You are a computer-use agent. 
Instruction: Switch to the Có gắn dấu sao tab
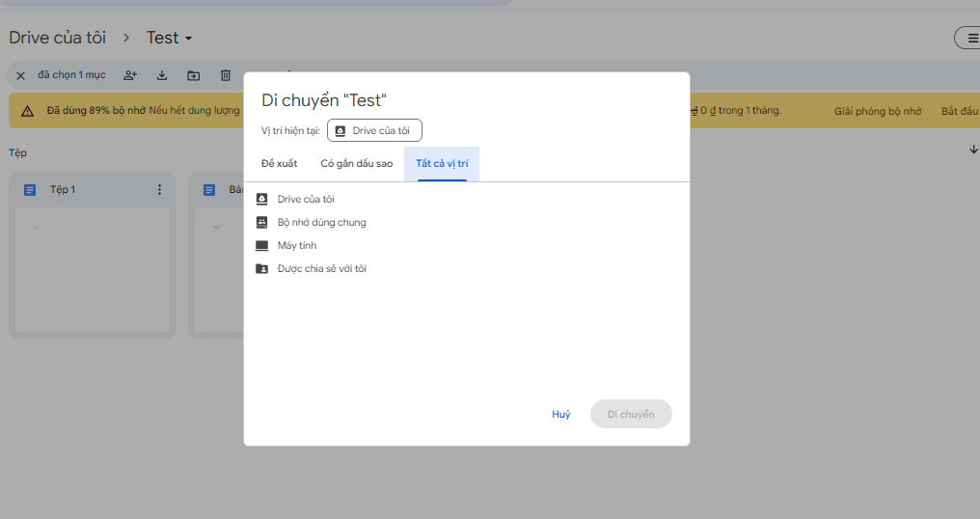pos(357,164)
